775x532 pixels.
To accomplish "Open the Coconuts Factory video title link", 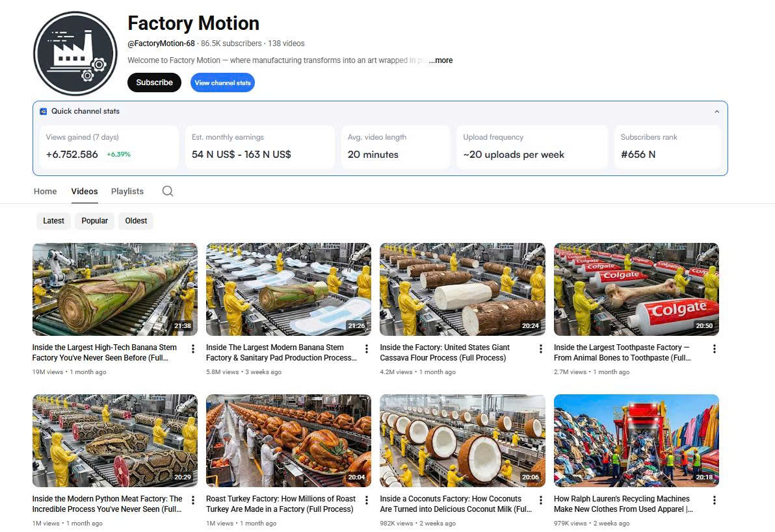I will pos(455,504).
